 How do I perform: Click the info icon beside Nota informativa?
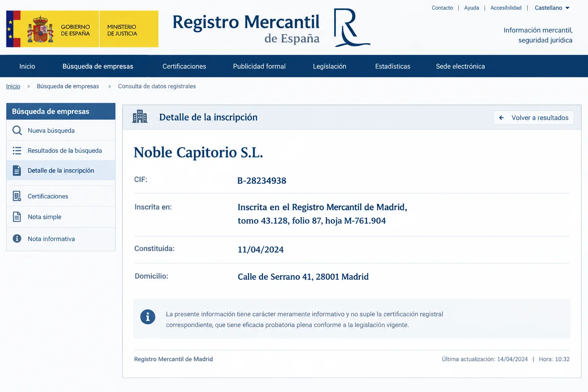point(17,239)
